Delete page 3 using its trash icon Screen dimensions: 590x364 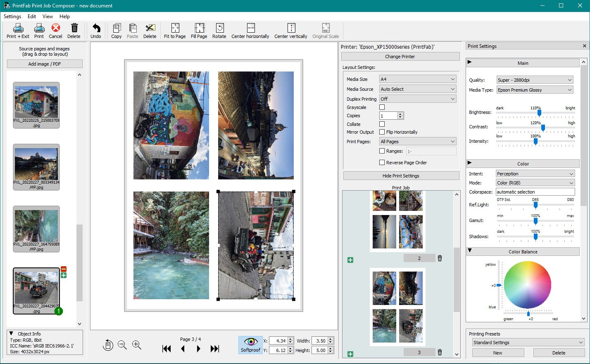440,352
